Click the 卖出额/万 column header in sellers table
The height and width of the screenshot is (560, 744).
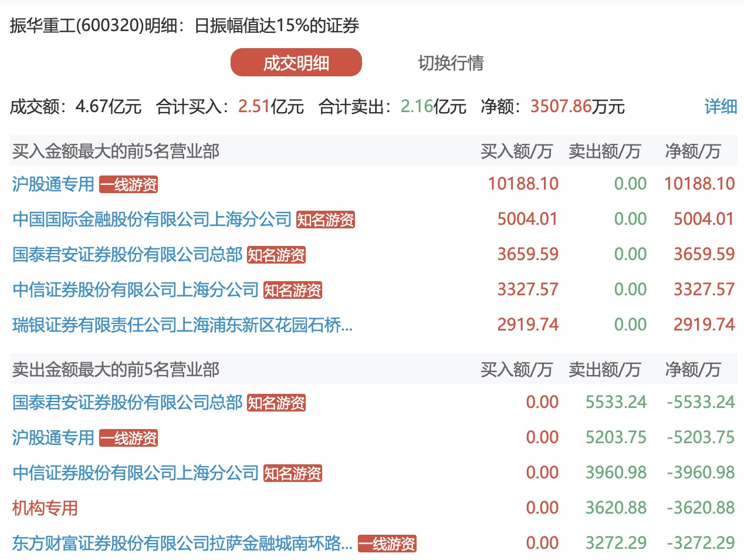pos(604,370)
